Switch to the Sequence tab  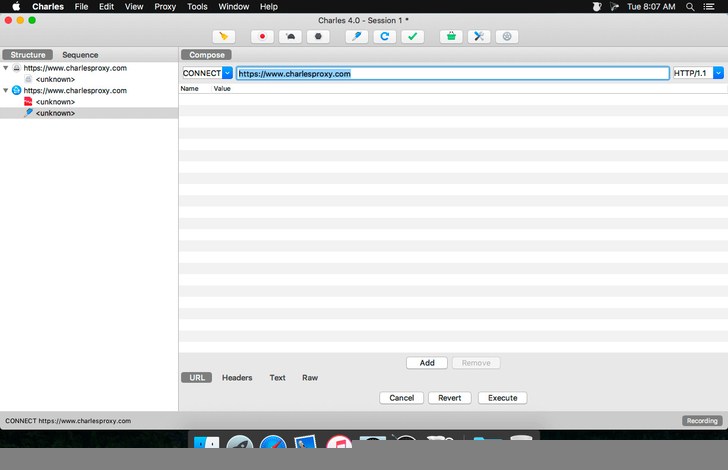80,55
